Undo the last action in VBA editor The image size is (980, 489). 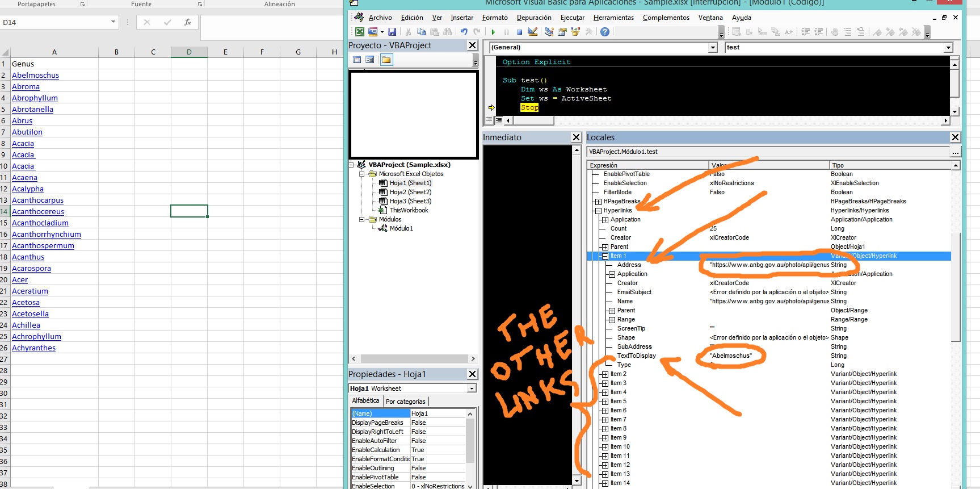464,32
